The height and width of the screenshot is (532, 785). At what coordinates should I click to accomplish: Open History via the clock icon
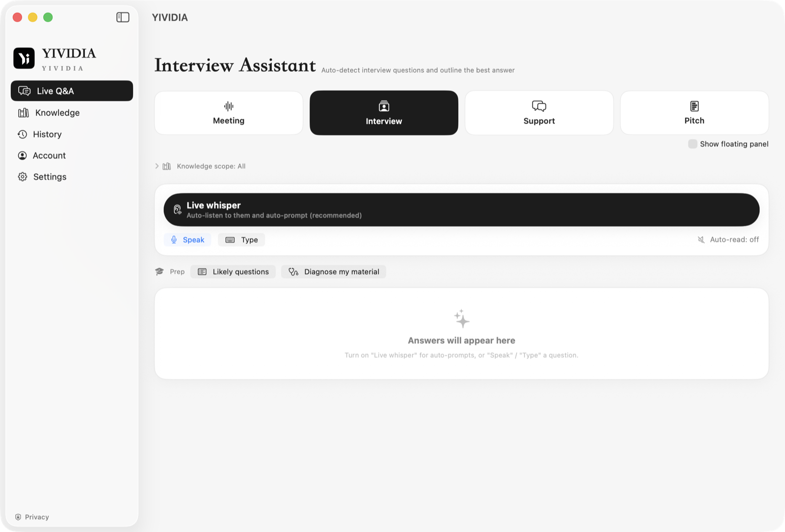[23, 134]
